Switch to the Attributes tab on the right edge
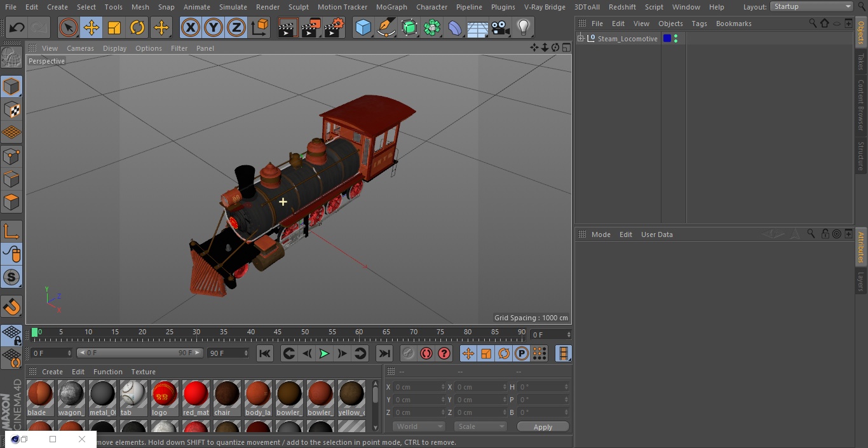This screenshot has width=868, height=448. click(x=860, y=248)
